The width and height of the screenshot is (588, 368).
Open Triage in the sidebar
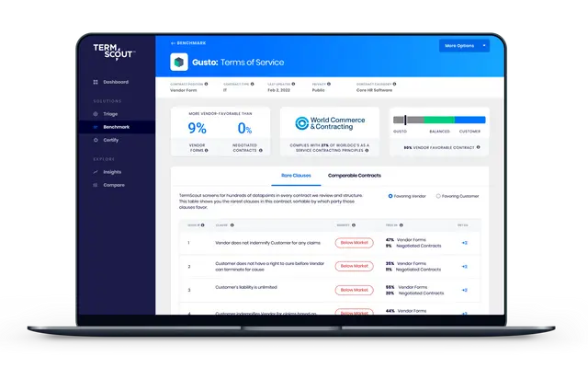tap(110, 114)
